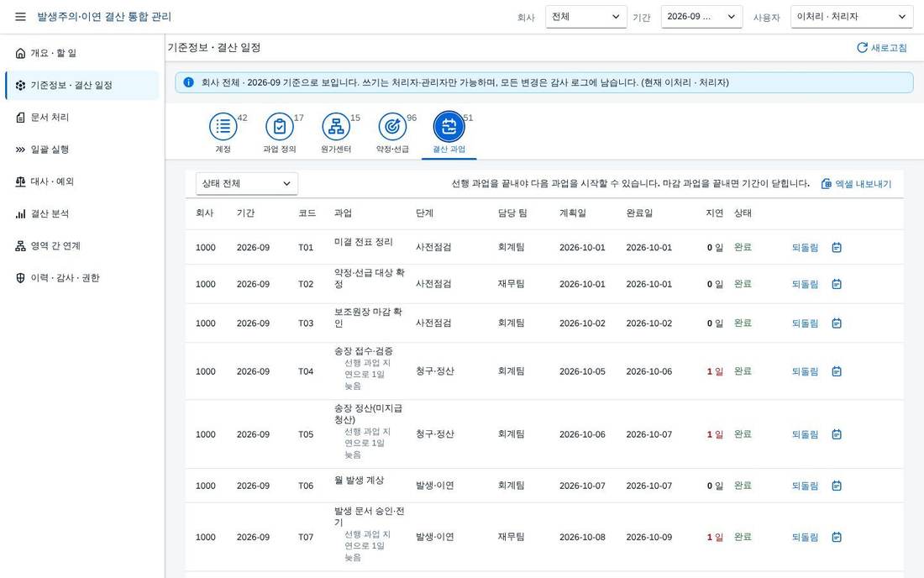Expand the 상태 전체 filter dropdown
This screenshot has width=924, height=578.
[247, 184]
